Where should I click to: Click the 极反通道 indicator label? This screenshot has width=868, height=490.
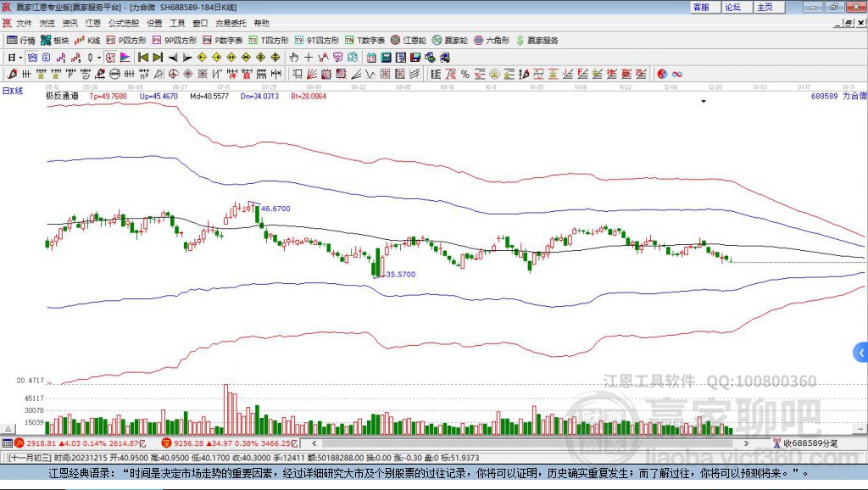62,96
